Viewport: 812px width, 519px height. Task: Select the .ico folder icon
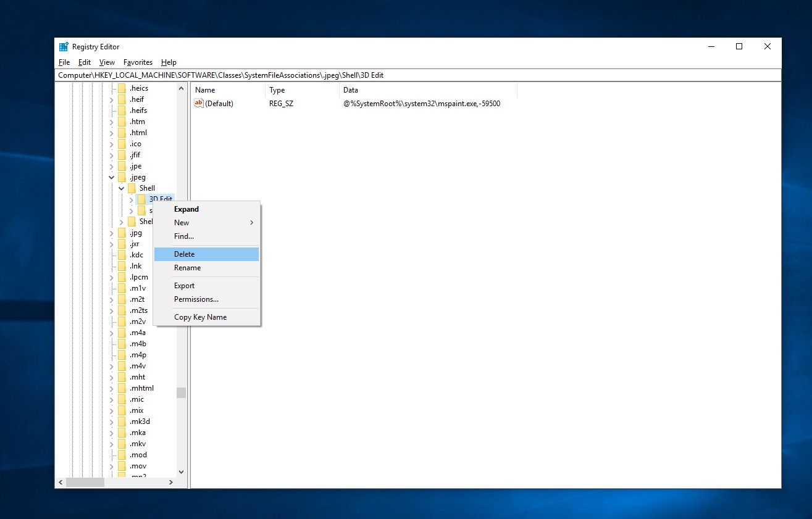click(122, 144)
